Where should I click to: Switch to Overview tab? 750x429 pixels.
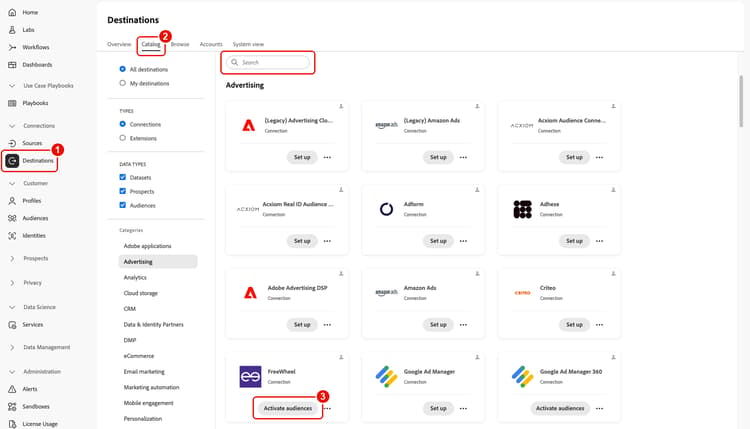click(119, 44)
